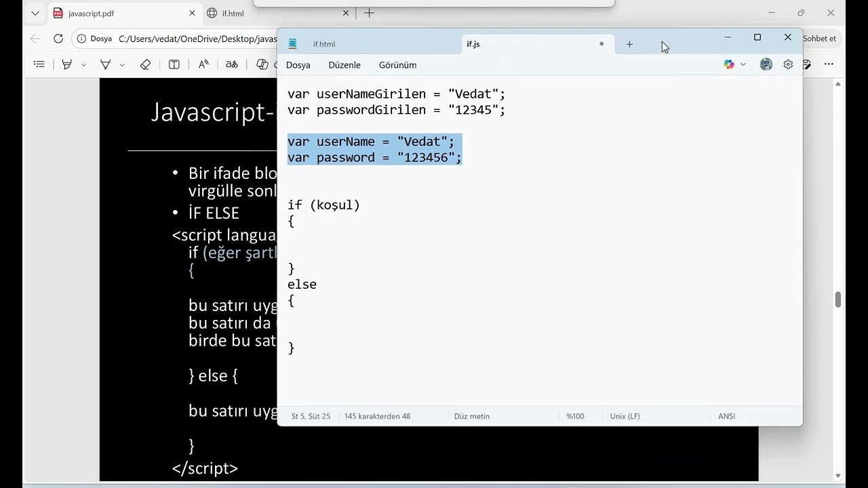The image size is (868, 488).
Task: Close the if.html browser tab in Edge
Action: click(346, 13)
